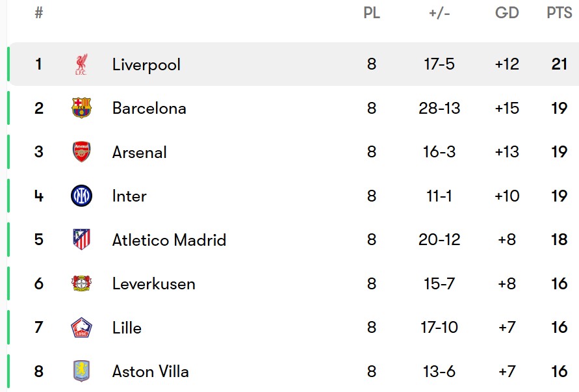Open the Liverpool team name link
This screenshot has width=579, height=392.
146,64
